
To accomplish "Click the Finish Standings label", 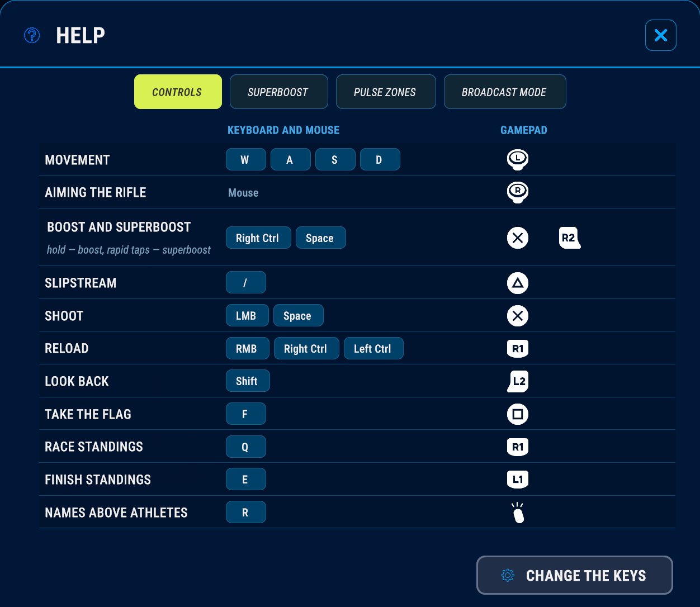I will [98, 480].
